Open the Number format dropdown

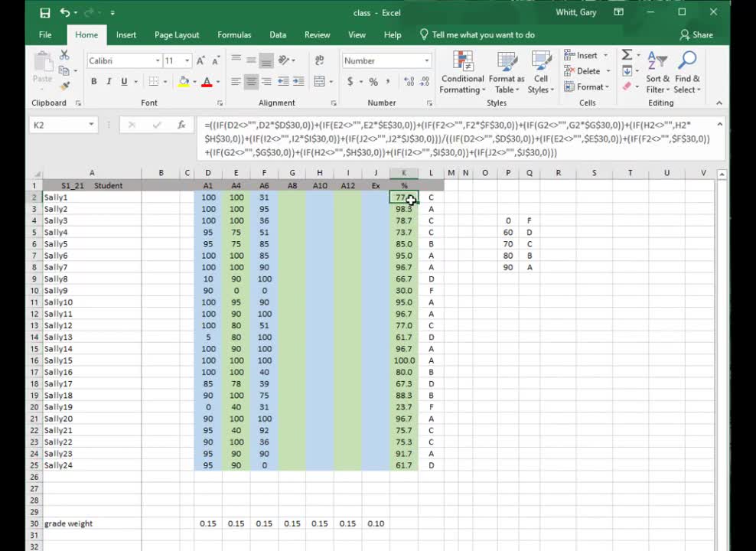[427, 60]
